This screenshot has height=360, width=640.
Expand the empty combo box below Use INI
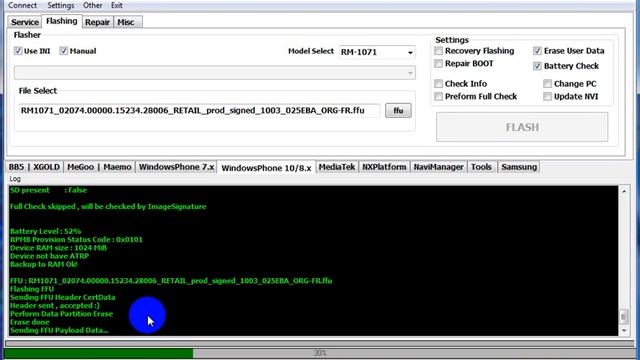coord(215,73)
